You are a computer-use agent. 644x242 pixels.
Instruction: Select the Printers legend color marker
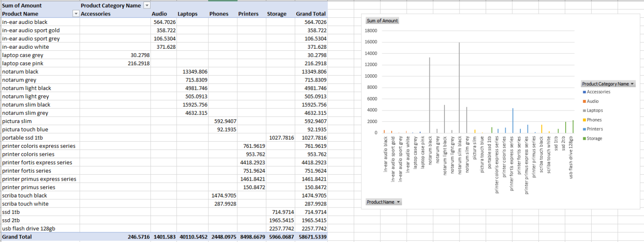[x=584, y=129]
